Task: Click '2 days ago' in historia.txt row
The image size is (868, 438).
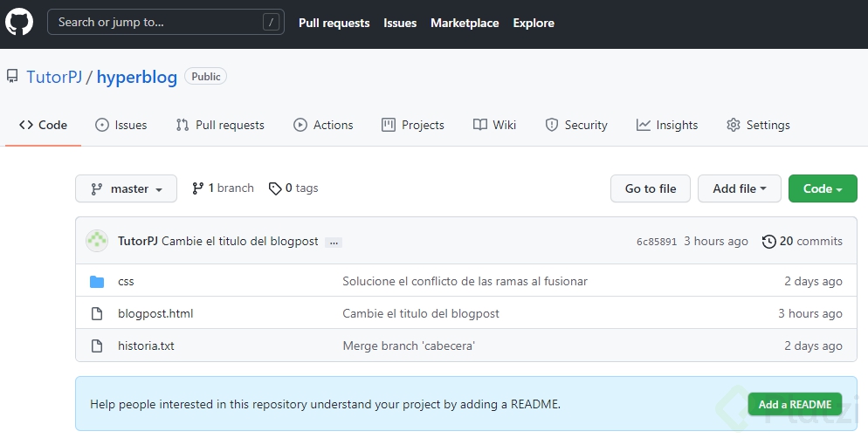Action: 813,346
